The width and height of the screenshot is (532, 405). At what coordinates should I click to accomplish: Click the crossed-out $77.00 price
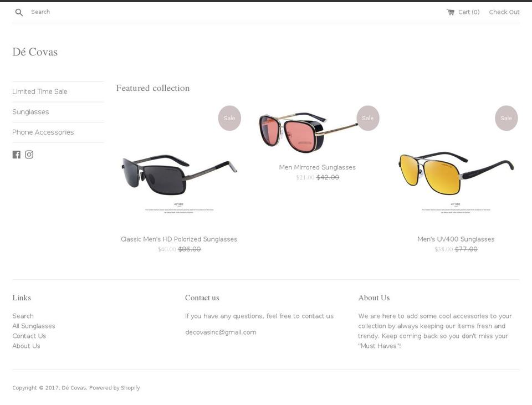466,249
